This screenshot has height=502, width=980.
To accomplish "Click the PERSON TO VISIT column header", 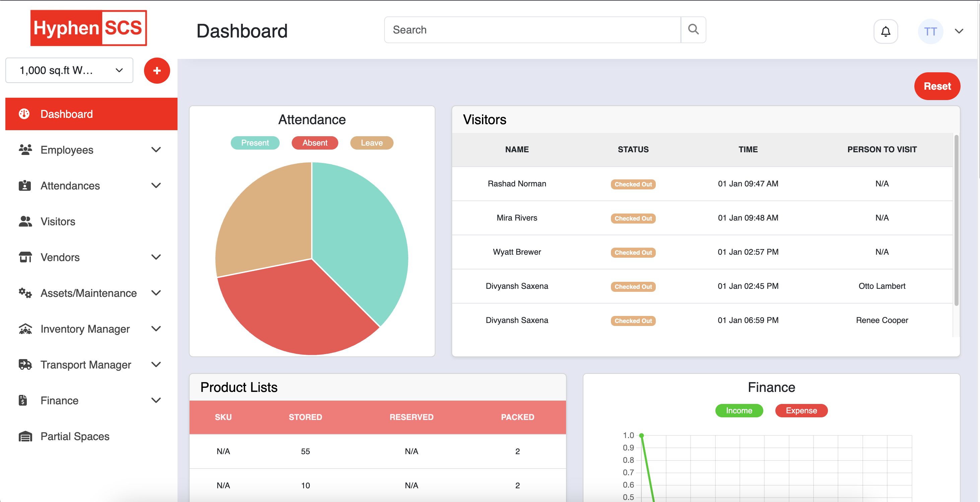I will (882, 150).
